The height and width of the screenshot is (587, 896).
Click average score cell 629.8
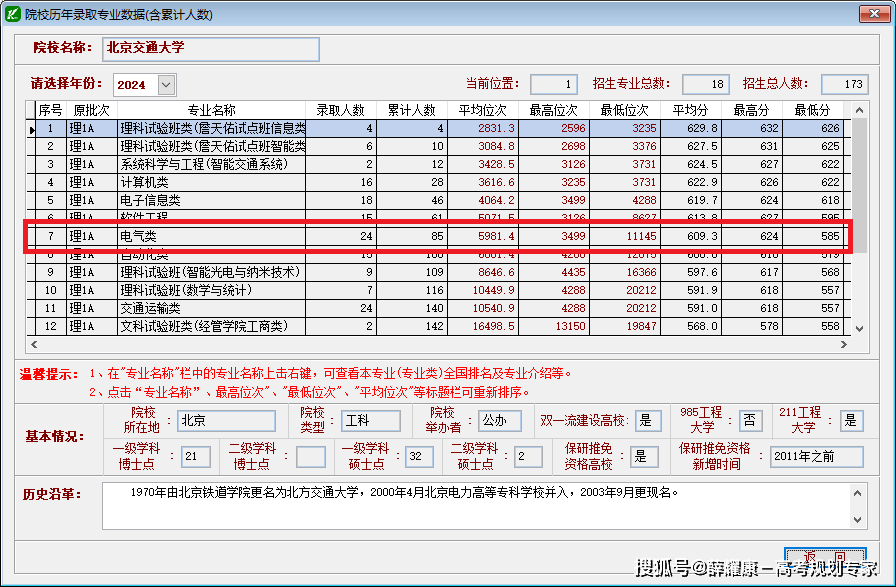pos(690,128)
